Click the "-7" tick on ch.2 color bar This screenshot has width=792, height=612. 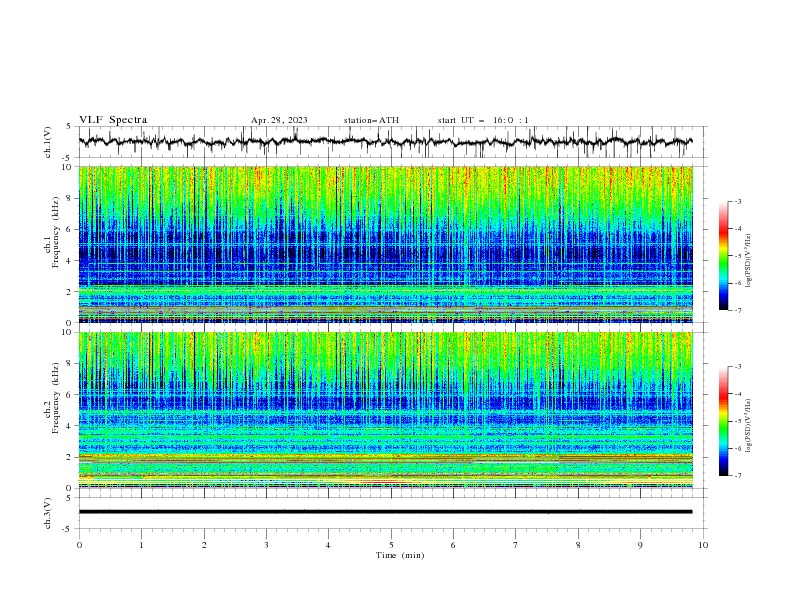[x=738, y=476]
